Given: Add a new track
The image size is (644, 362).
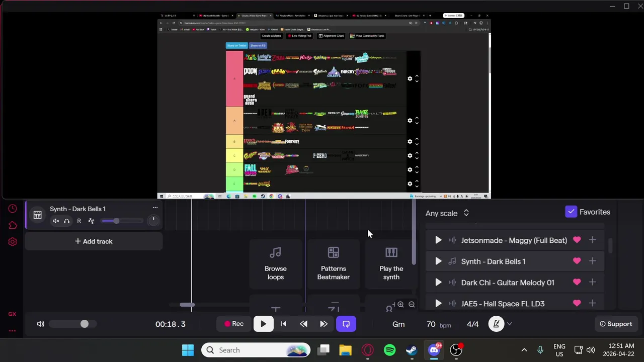Looking at the screenshot, I should coord(94,241).
